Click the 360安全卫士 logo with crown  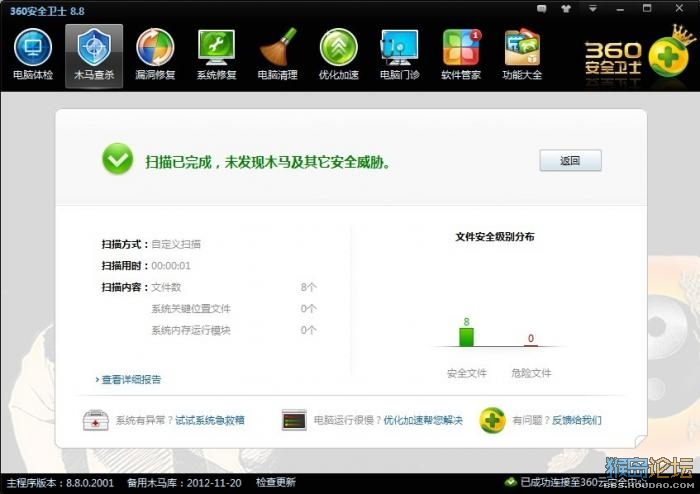(640, 55)
